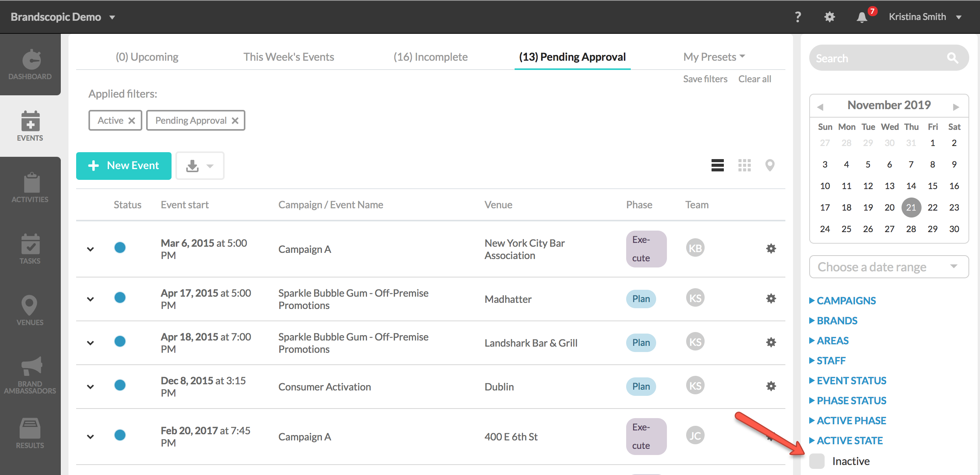Image resolution: width=980 pixels, height=475 pixels.
Task: Open the Events sidebar section
Action: (x=30, y=126)
